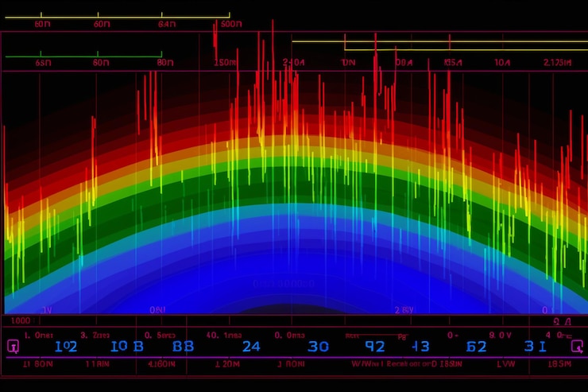Click the 6Sn tick on green scale

[44, 63]
